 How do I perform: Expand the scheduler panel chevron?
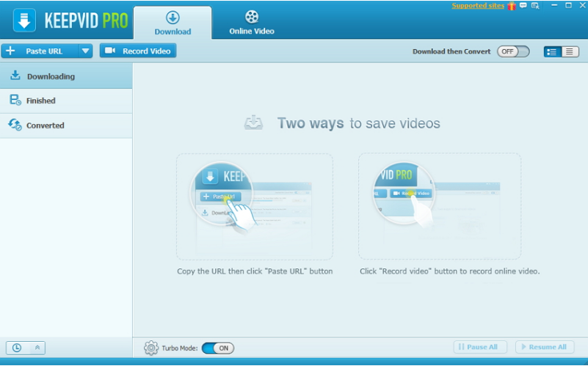37,348
